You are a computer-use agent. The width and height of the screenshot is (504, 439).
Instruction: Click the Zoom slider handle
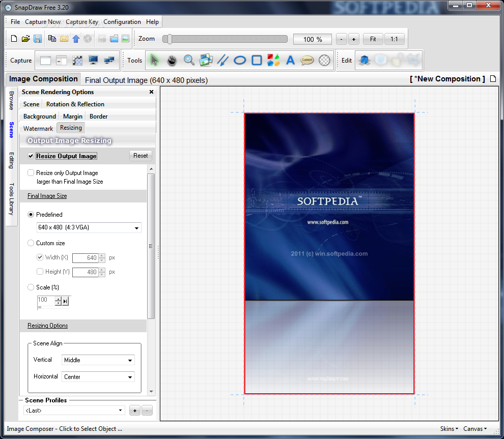coord(170,39)
